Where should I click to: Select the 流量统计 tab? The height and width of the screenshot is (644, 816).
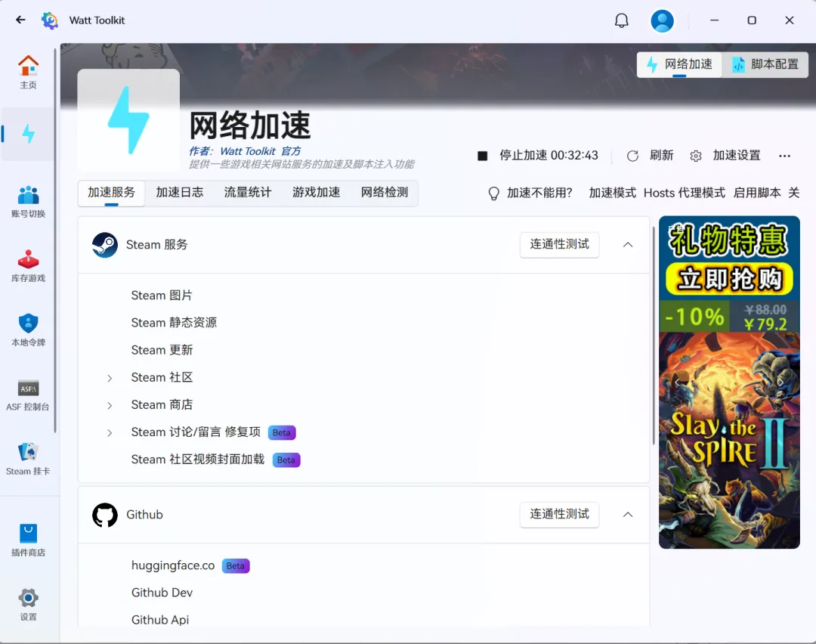coord(248,193)
